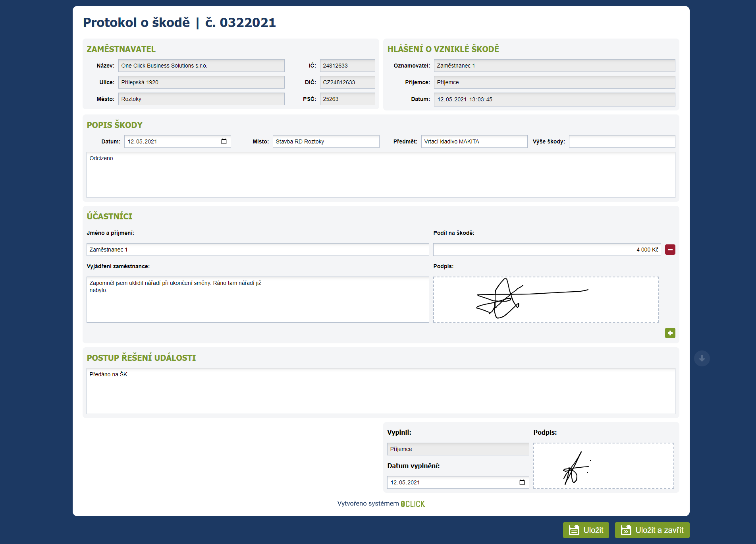This screenshot has width=756, height=544.
Task: Click the Vyjádření zaměstnance label
Action: click(118, 266)
